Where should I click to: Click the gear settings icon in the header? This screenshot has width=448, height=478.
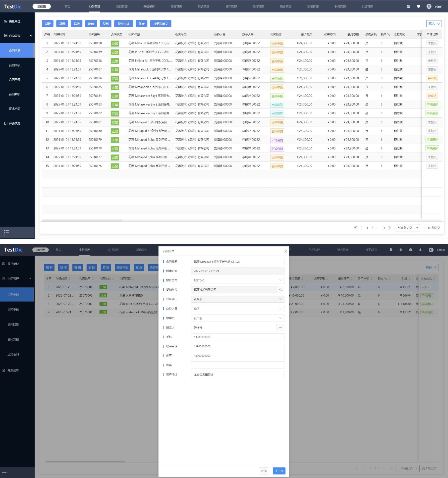click(401, 250)
